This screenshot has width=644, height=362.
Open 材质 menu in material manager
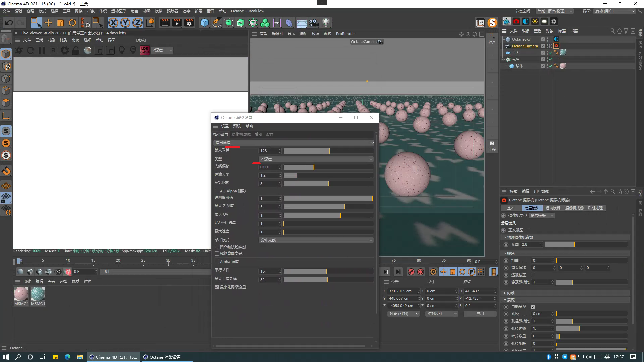coord(75,282)
